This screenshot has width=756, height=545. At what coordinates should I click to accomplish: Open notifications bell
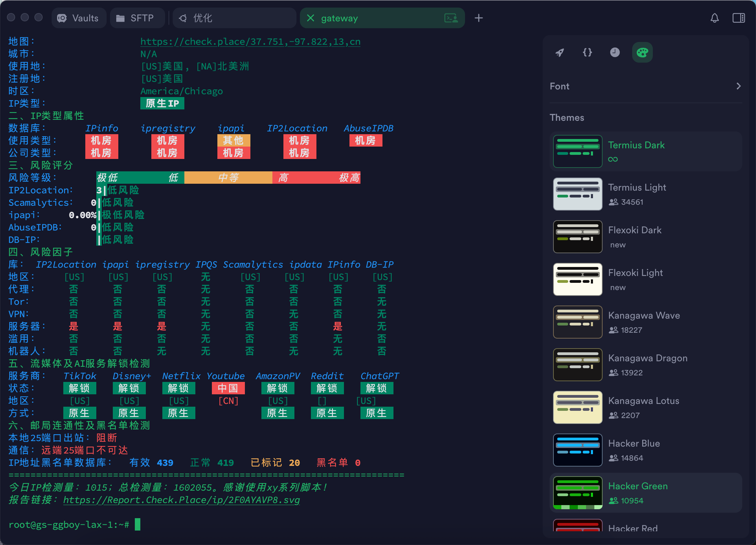click(714, 18)
